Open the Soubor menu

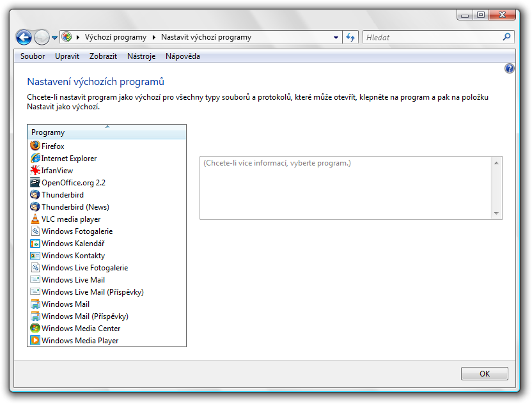(x=33, y=56)
